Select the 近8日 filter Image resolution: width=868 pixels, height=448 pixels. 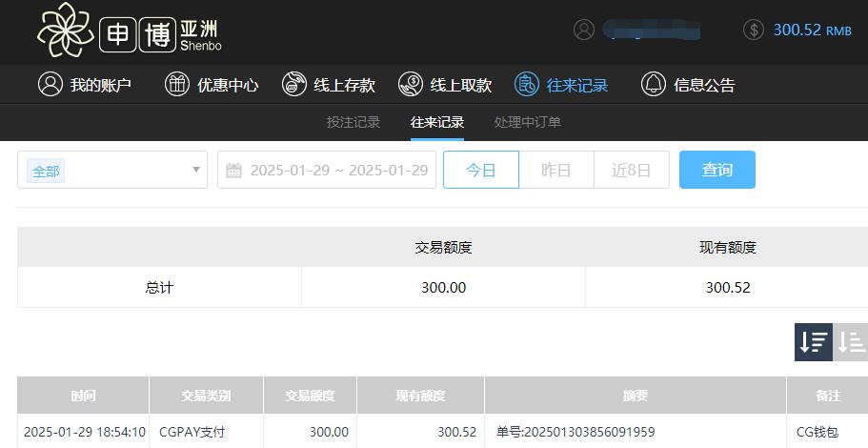[x=632, y=170]
